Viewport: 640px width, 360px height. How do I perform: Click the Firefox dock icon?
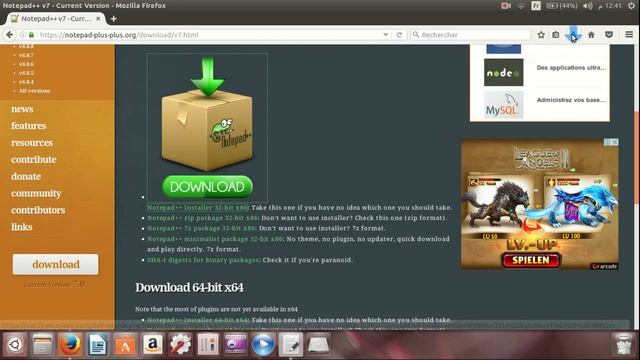coord(70,344)
